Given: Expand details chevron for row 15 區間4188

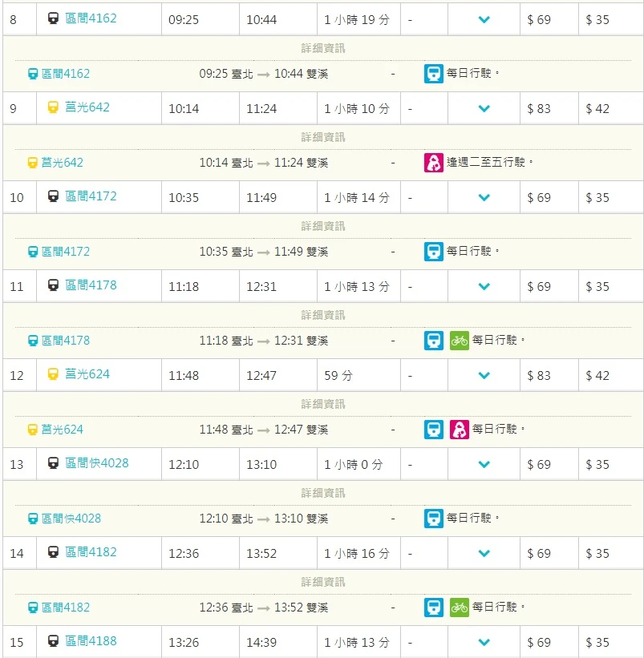Looking at the screenshot, I should tap(484, 642).
